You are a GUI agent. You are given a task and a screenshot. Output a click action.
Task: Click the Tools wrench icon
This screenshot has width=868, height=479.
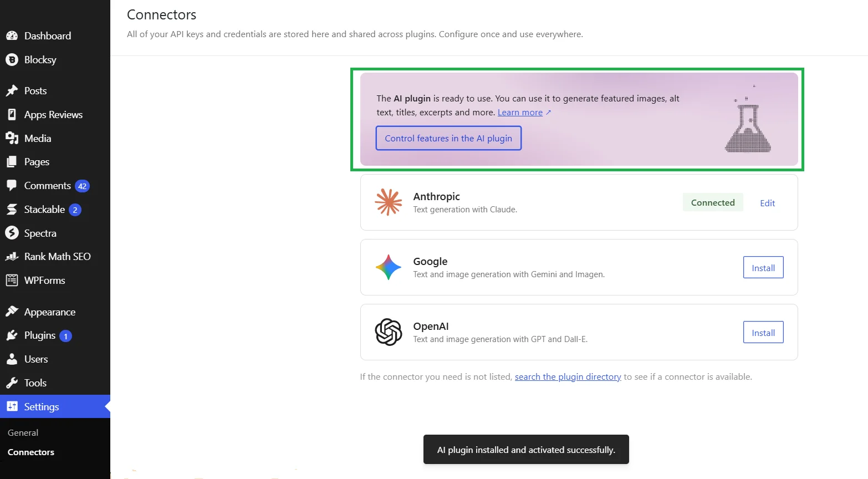pyautogui.click(x=12, y=383)
